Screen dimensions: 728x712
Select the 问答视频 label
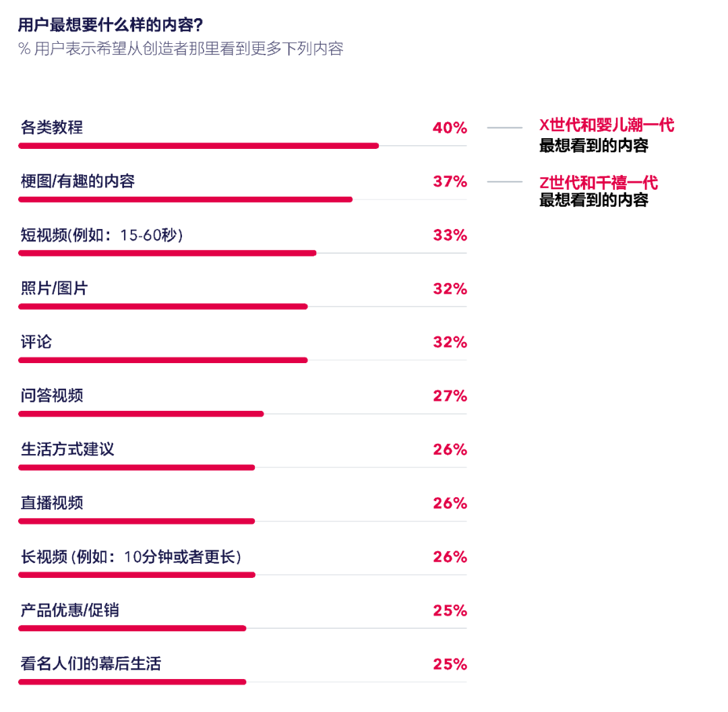coord(52,395)
